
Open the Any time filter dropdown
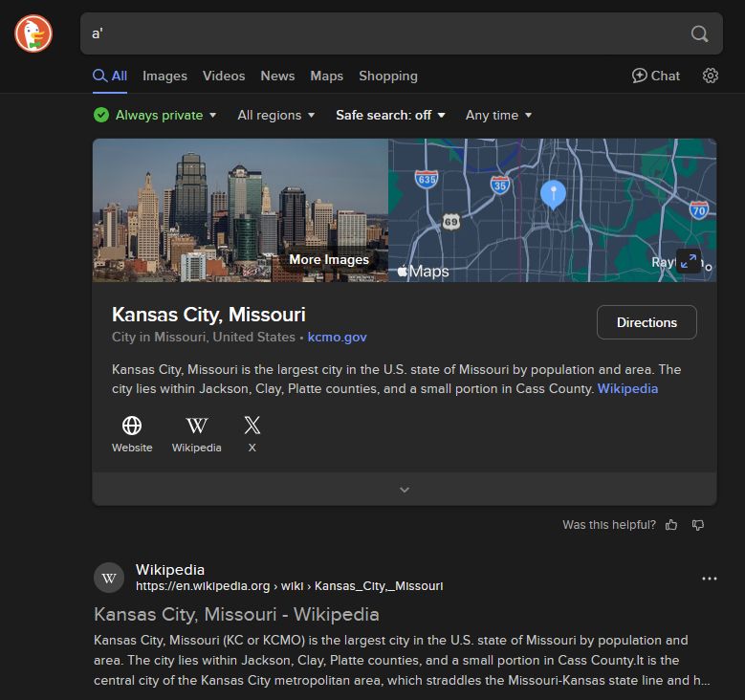pyautogui.click(x=498, y=115)
